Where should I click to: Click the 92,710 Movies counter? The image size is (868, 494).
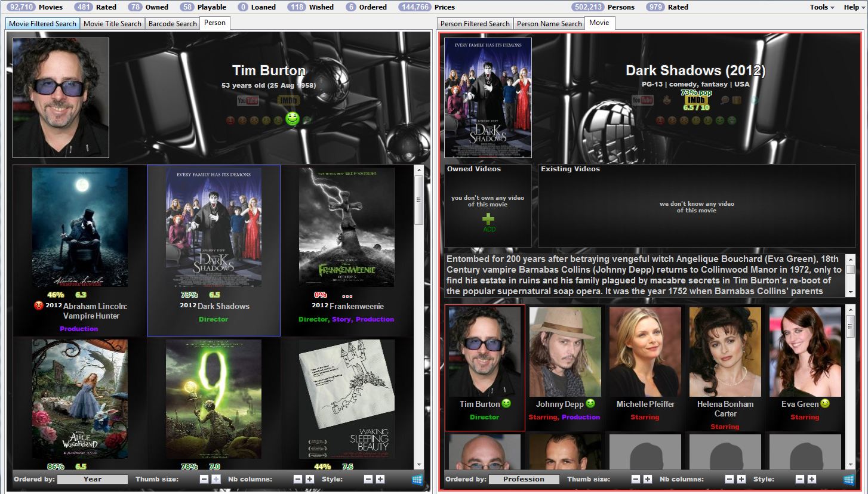pos(35,7)
